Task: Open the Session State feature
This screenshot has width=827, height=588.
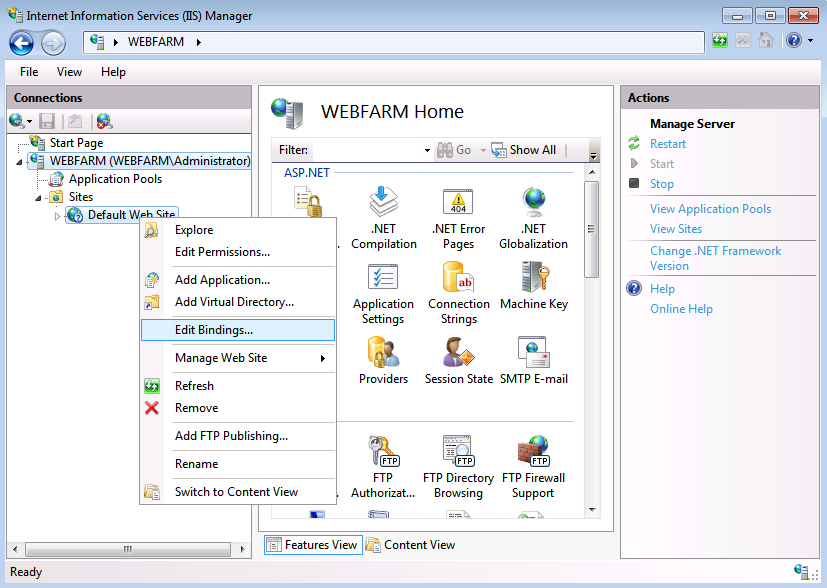Action: click(x=458, y=361)
